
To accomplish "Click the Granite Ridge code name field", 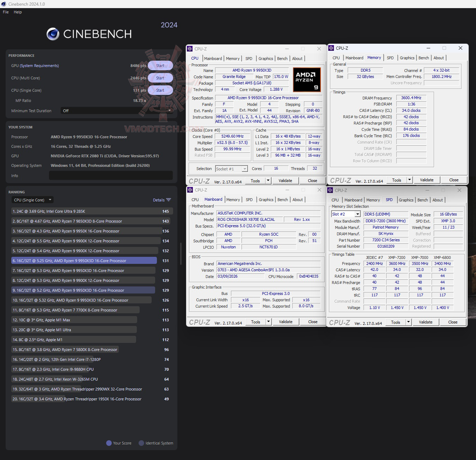I will coord(234,77).
